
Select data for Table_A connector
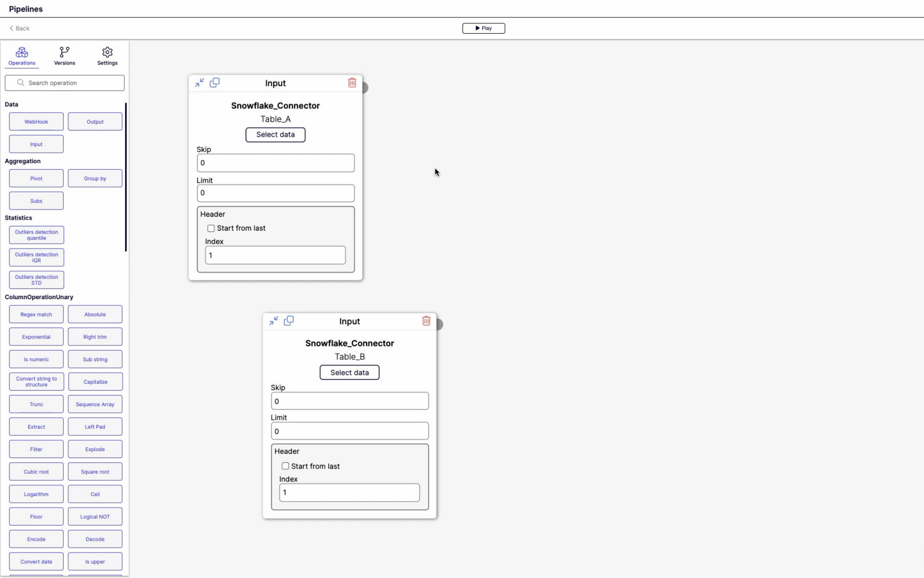point(275,134)
